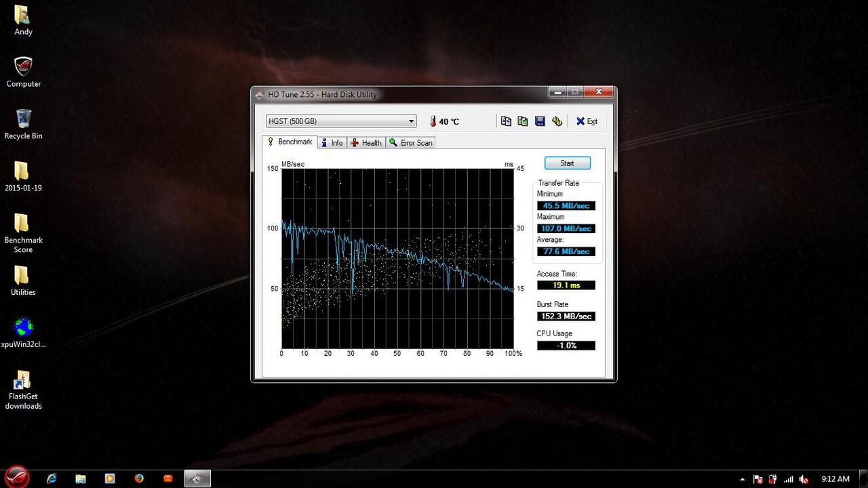
Task: Click the HD Tune taskbar button
Action: (x=197, y=479)
